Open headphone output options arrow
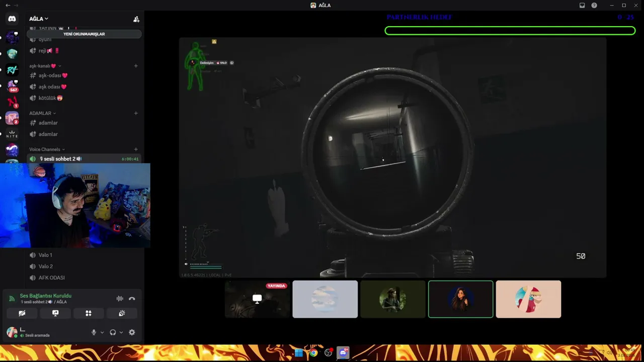Image resolution: width=644 pixels, height=362 pixels. point(121,332)
